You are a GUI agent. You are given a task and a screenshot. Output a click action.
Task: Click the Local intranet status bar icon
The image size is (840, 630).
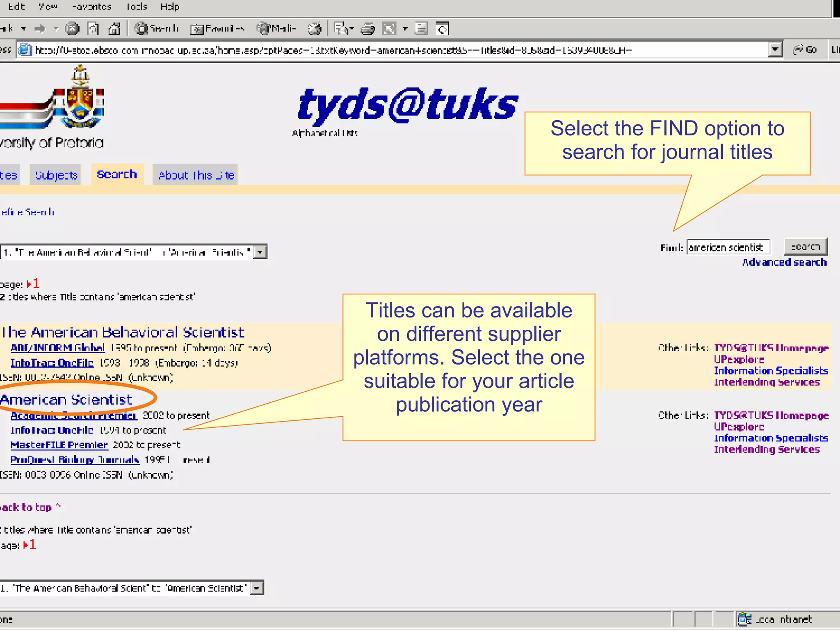(744, 619)
